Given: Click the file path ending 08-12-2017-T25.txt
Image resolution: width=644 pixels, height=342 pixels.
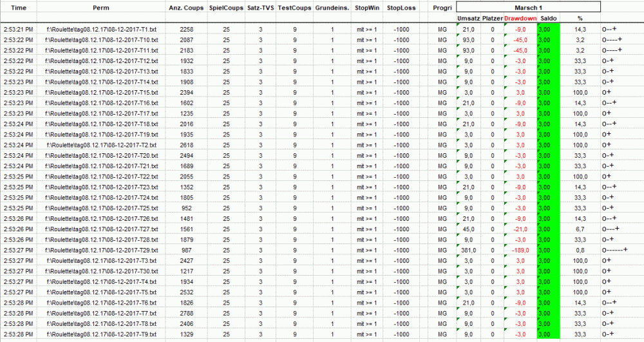Looking at the screenshot, I should coord(102,208).
